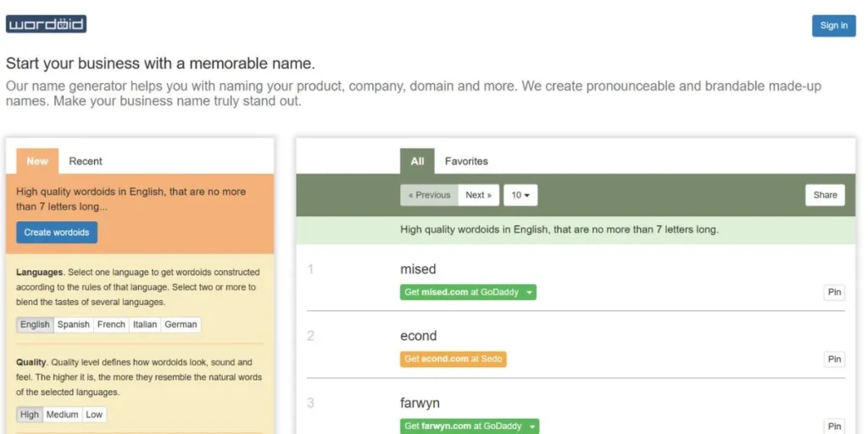868x434 pixels.
Task: Select High quality level
Action: tap(30, 415)
